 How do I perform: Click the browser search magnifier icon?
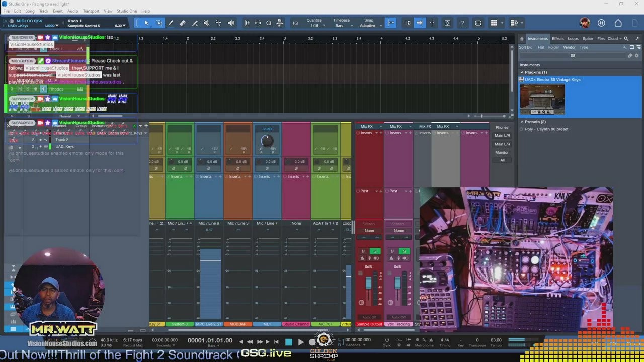[626, 38]
